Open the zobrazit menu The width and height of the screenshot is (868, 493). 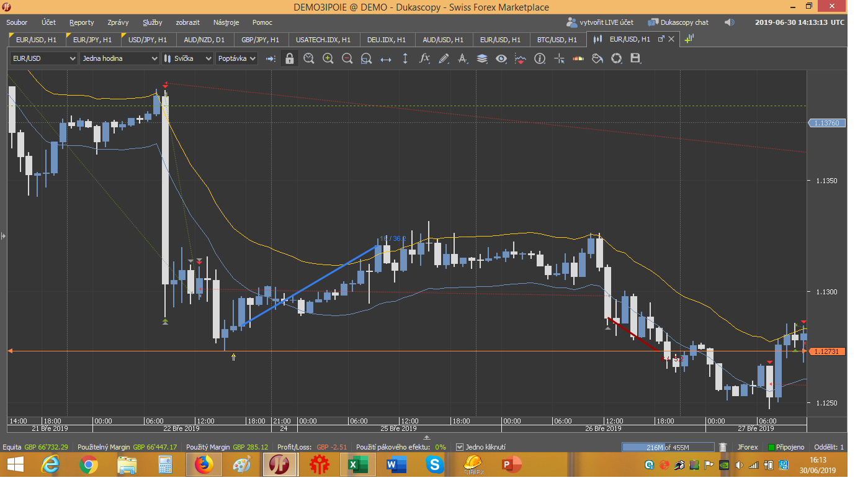tap(188, 22)
